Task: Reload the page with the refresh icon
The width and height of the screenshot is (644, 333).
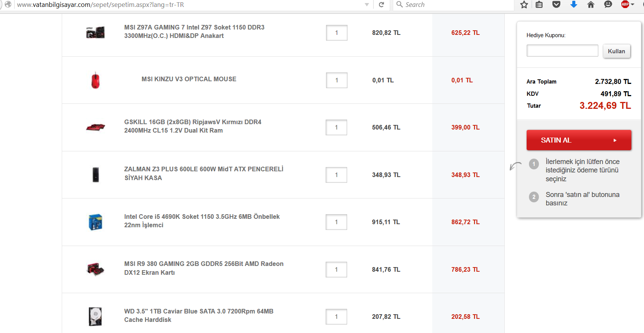Action: pos(381,5)
